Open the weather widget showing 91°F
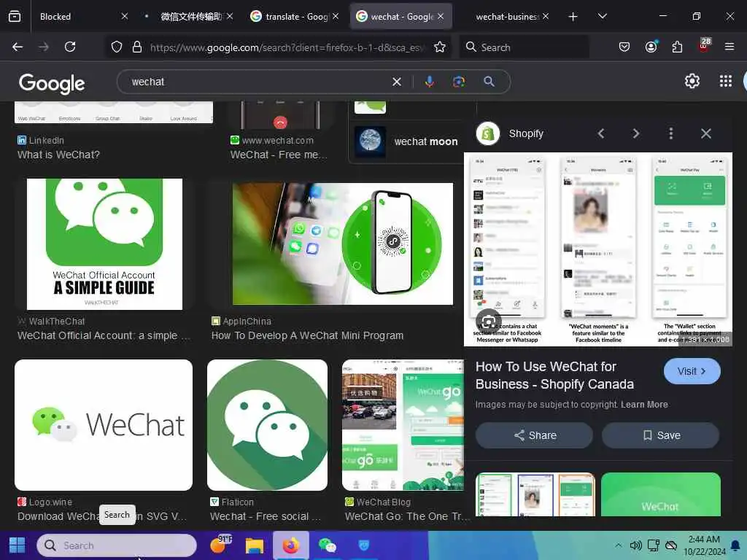The image size is (747, 560). tap(220, 544)
